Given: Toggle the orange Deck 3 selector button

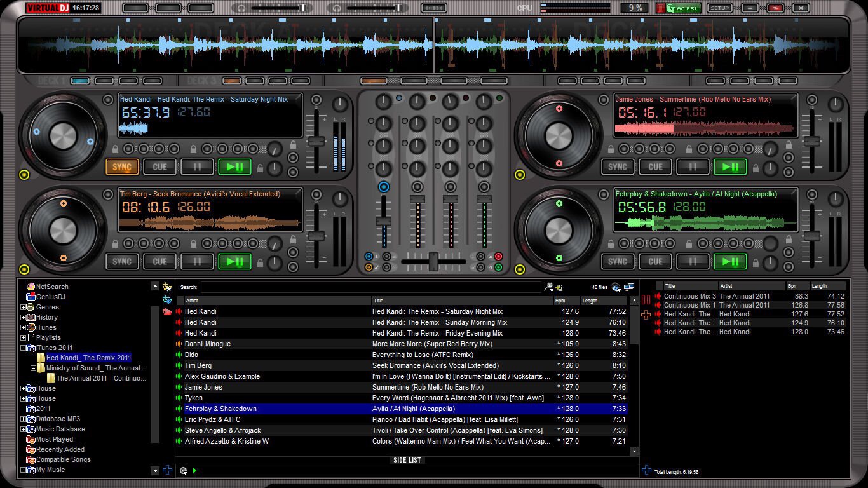Looking at the screenshot, I should click(231, 81).
